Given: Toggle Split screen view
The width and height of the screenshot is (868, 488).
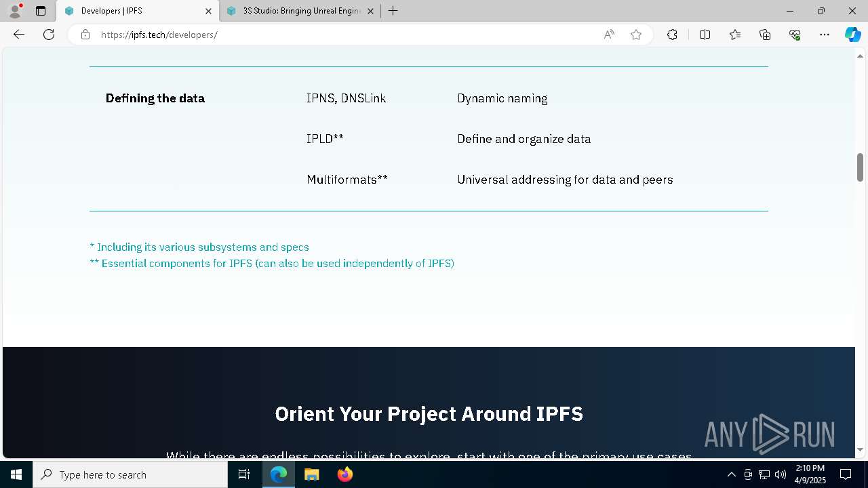Looking at the screenshot, I should pyautogui.click(x=705, y=35).
